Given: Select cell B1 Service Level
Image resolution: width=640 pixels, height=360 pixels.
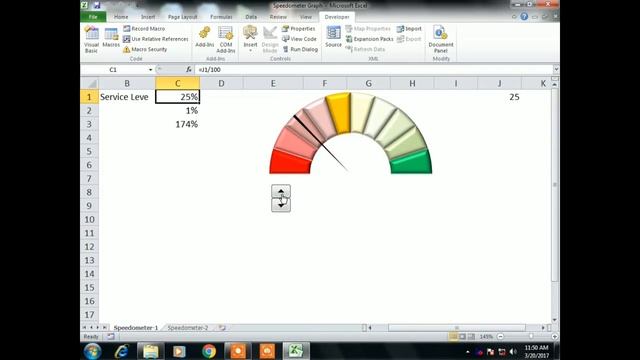Looking at the screenshot, I should 127,97.
